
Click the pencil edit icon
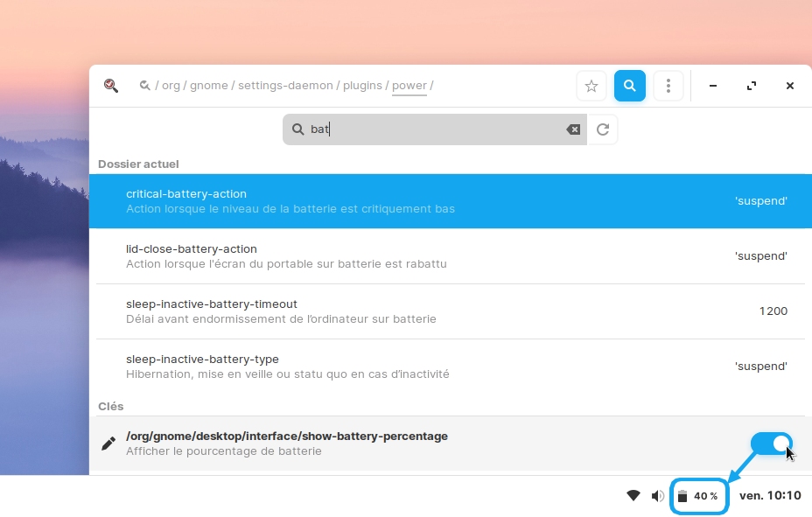pos(108,444)
